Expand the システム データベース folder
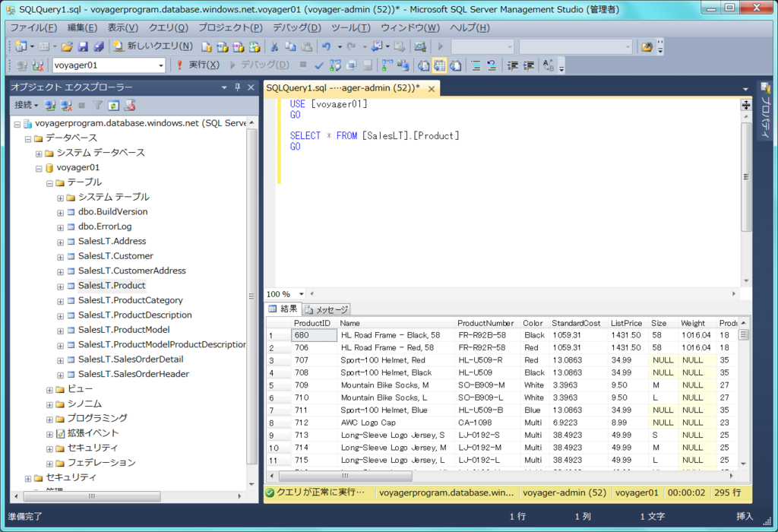Viewport: 778px width, 532px height. 39,154
